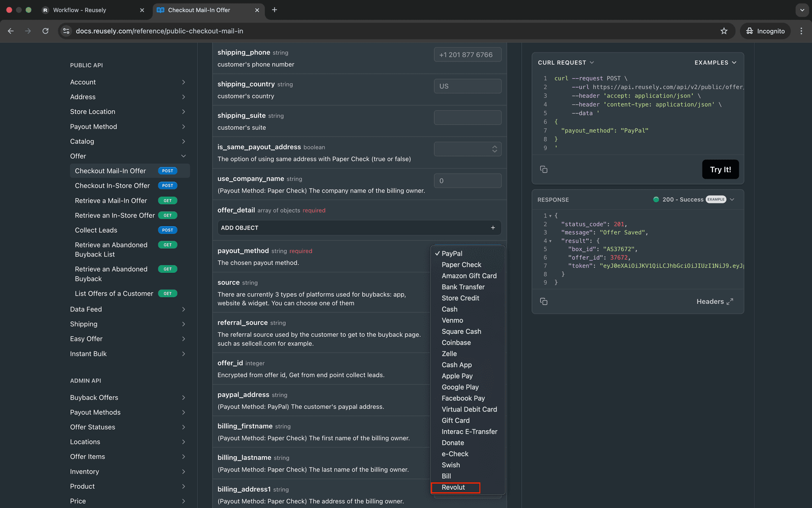Copy the cURL request code

click(544, 169)
